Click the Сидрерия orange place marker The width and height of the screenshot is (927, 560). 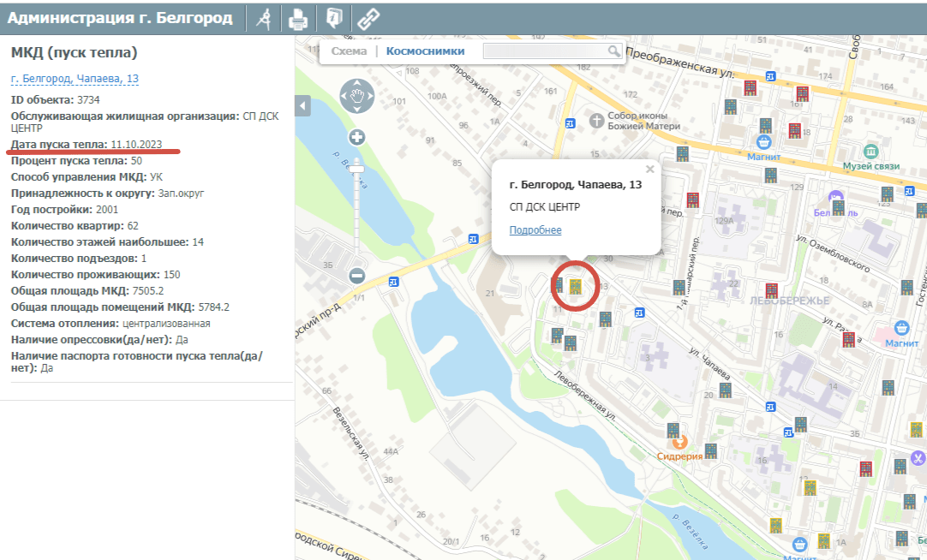tap(679, 443)
